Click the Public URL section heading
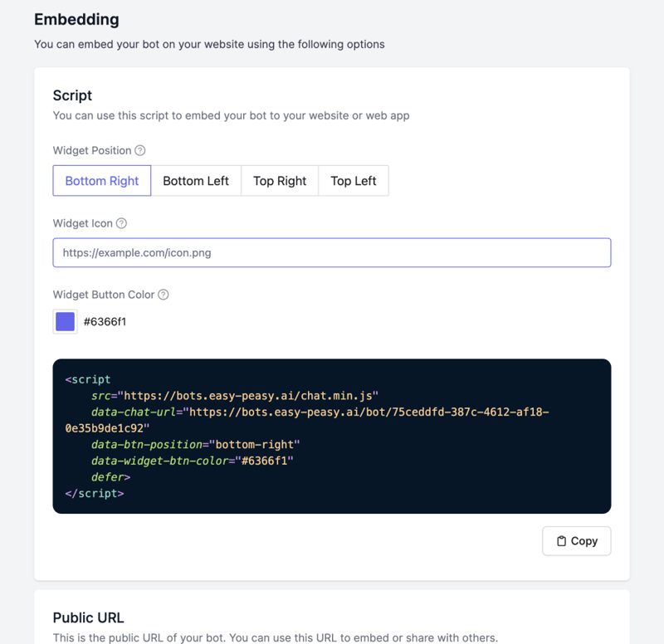The width and height of the screenshot is (664, 644). tap(88, 617)
